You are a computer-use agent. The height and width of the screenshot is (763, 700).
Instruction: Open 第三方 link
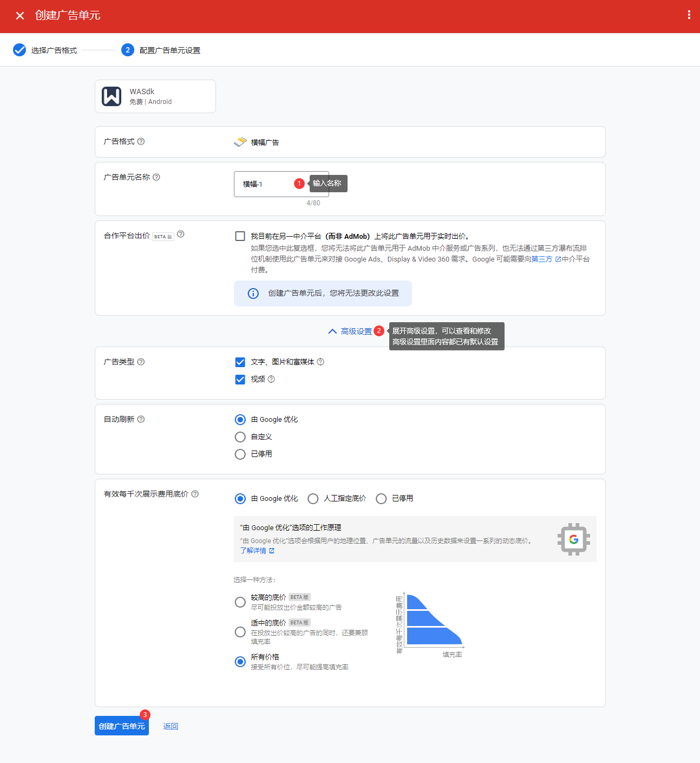point(542,259)
